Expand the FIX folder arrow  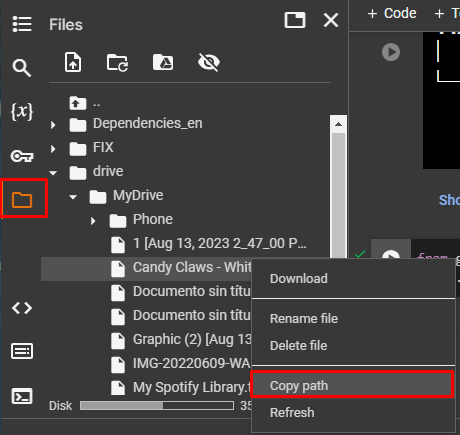point(53,149)
